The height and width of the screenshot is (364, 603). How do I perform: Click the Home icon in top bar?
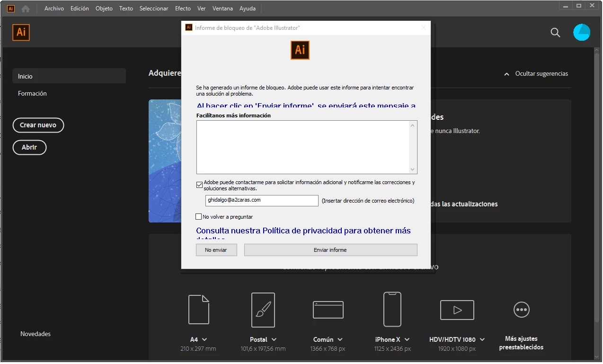click(26, 9)
